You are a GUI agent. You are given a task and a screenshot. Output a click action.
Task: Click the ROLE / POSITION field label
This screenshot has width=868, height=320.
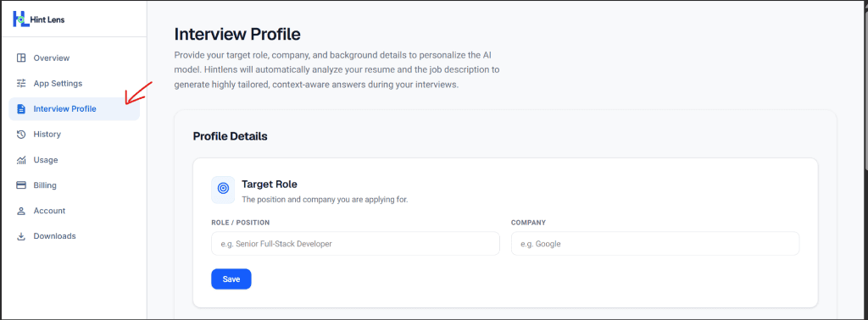(x=241, y=223)
